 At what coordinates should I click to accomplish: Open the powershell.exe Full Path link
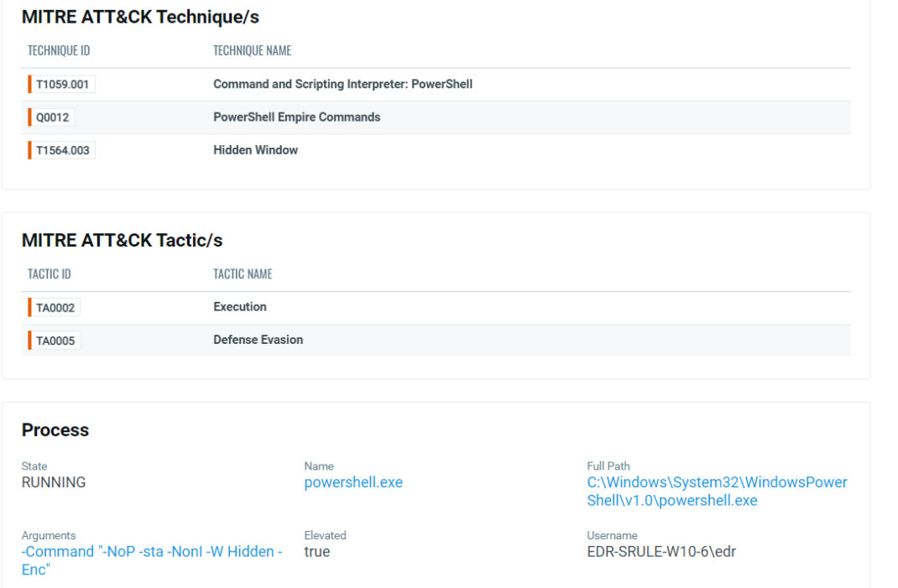[x=715, y=491]
